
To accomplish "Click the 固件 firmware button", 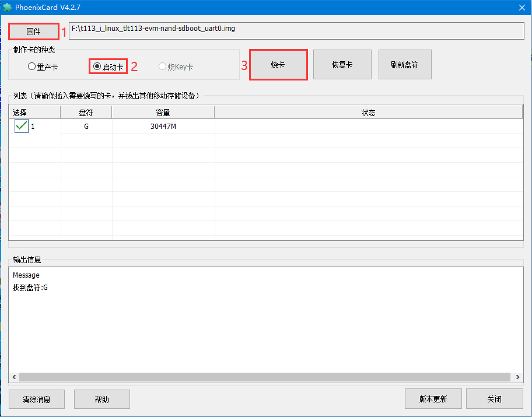I will [34, 31].
